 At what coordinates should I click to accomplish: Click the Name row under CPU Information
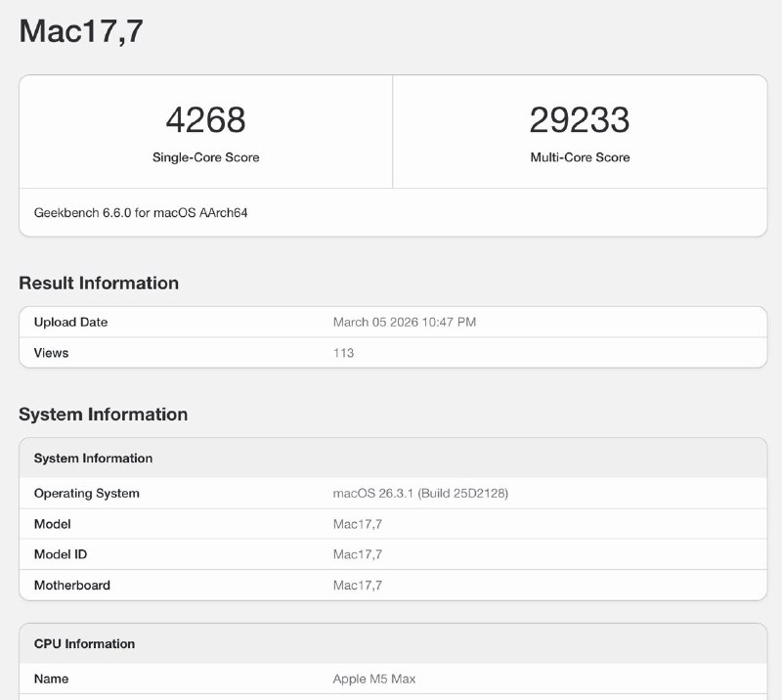click(50, 678)
